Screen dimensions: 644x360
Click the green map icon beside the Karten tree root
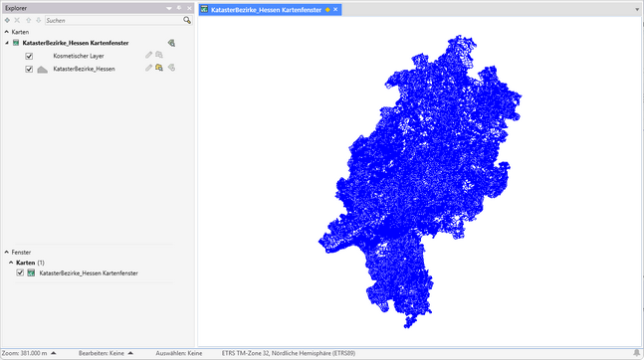[16, 43]
